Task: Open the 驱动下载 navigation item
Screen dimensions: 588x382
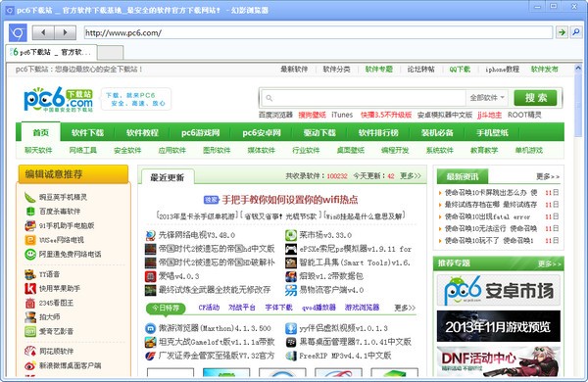Action: tap(319, 132)
